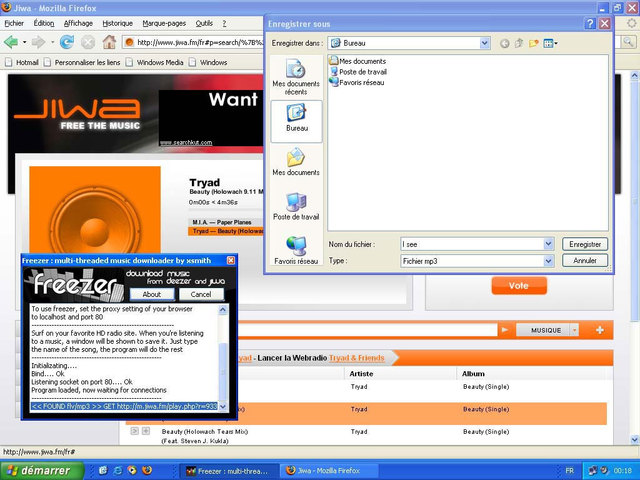Viewport: 640px width, 480px height.
Task: Reload the page with the refresh icon
Action: pos(67,42)
